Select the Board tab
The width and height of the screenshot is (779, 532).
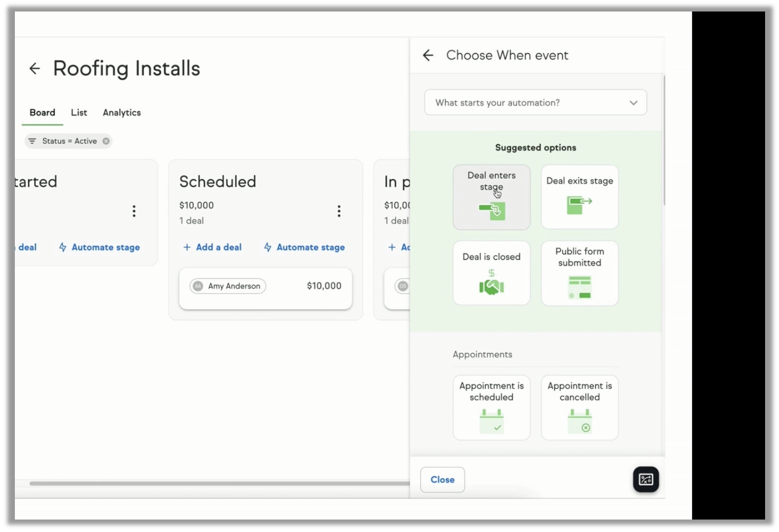pyautogui.click(x=42, y=113)
